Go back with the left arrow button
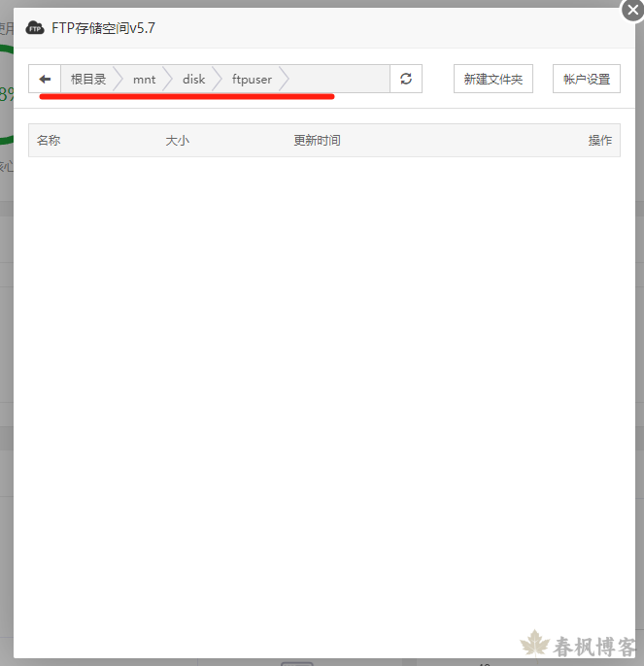Viewport: 644px width, 666px height. pyautogui.click(x=45, y=79)
